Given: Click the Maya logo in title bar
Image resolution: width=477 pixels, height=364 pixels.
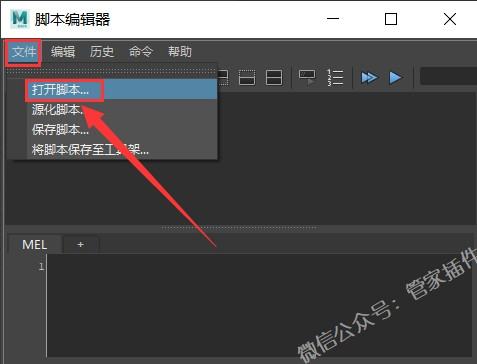Looking at the screenshot, I should tap(20, 19).
